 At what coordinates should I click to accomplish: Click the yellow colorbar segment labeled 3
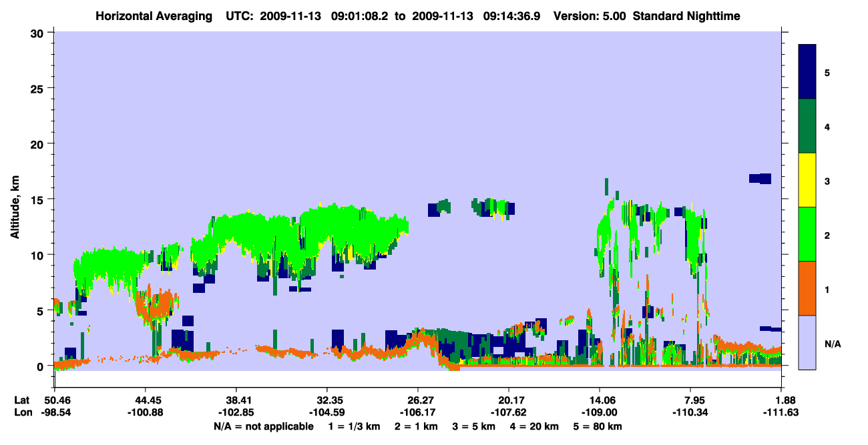point(807,180)
